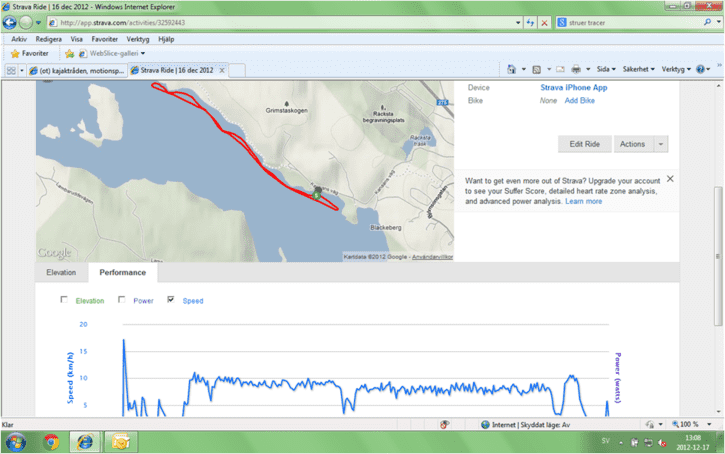Click the page vertical scrollbar thumb

coord(718,256)
